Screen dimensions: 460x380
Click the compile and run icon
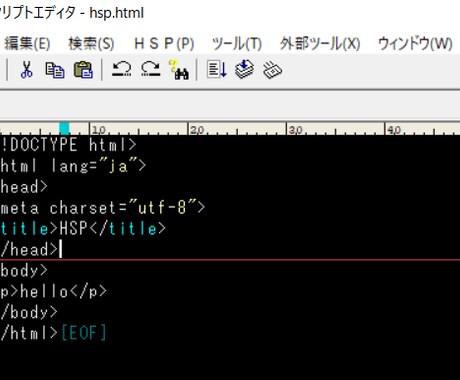217,70
